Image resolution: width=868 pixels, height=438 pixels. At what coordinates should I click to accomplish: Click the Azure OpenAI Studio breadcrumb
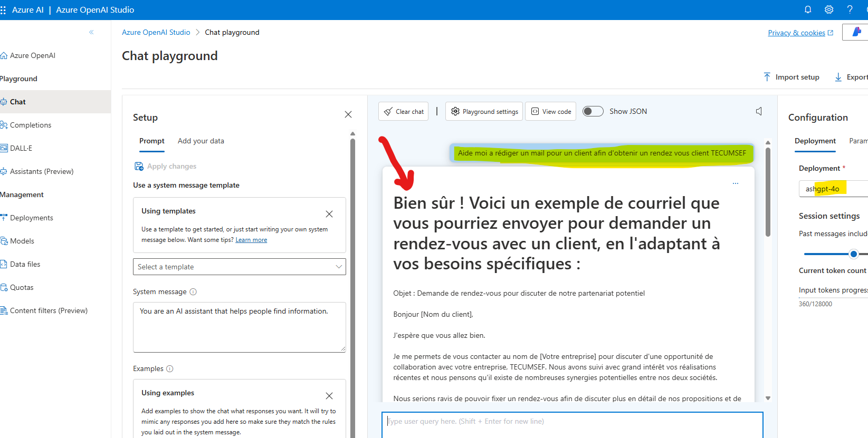click(156, 32)
